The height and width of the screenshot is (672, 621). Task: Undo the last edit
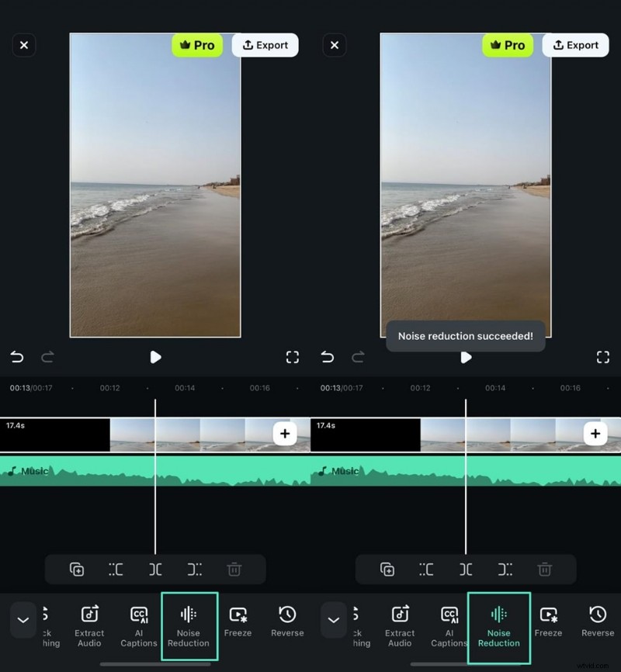[x=17, y=357]
